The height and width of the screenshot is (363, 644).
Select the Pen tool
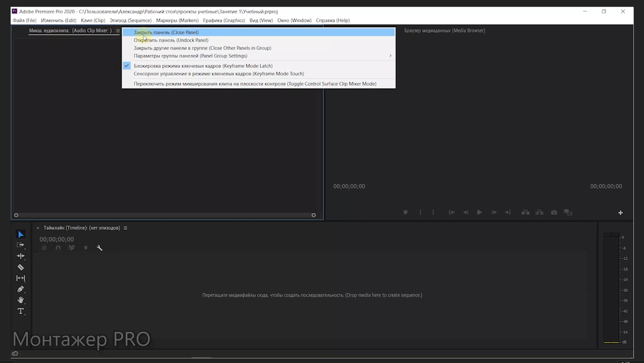20,289
